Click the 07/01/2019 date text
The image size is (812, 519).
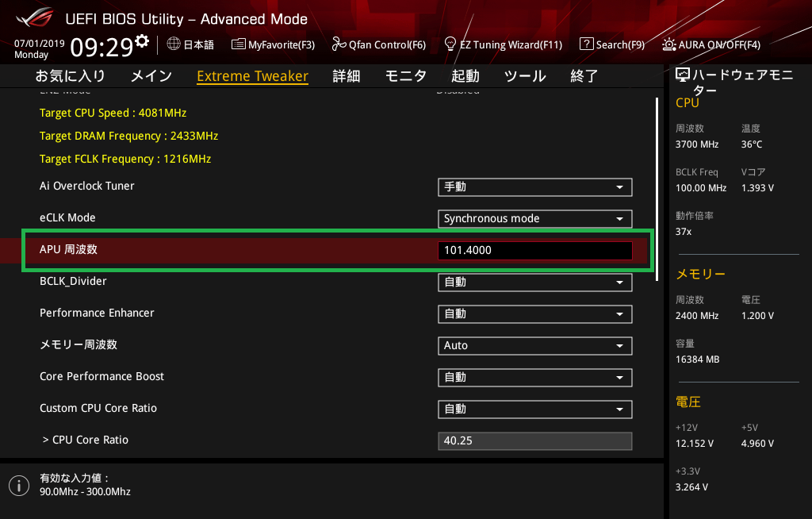[40, 44]
